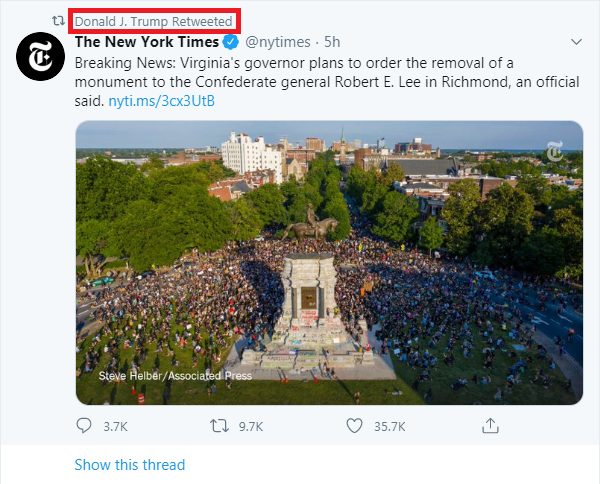Screen dimensions: 600x484
Task: Expand the tweet options chevron menu
Action: pyautogui.click(x=575, y=43)
